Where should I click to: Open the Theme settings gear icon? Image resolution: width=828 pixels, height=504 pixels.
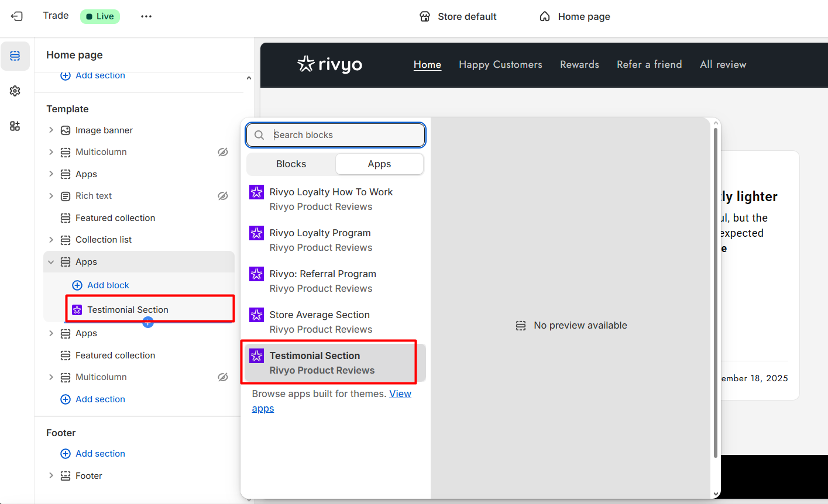coord(15,91)
